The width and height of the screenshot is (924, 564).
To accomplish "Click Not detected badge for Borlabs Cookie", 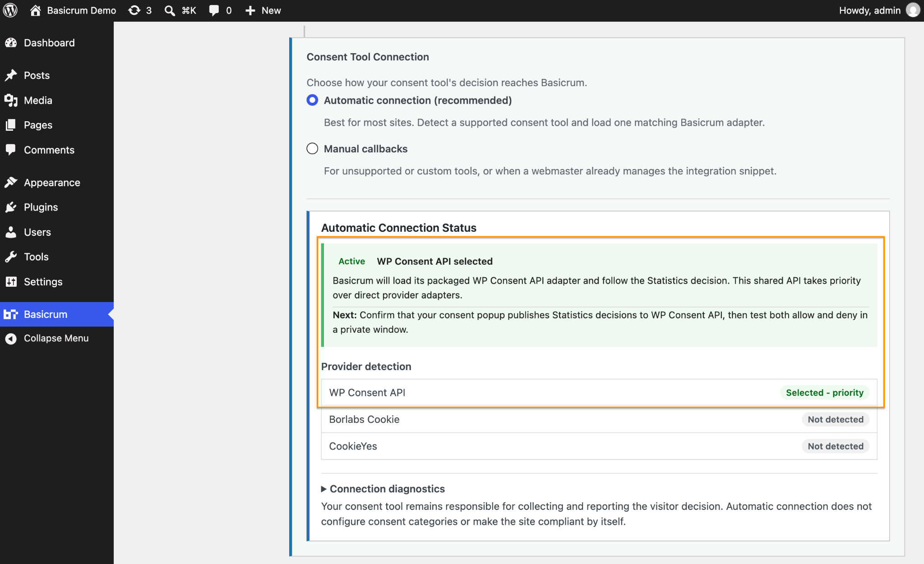I will point(836,420).
